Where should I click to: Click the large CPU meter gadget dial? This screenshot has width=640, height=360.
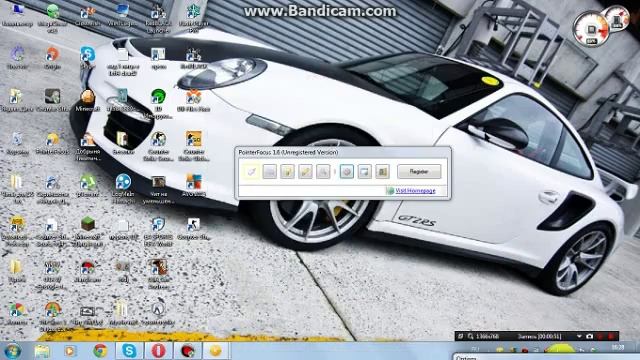click(x=591, y=29)
